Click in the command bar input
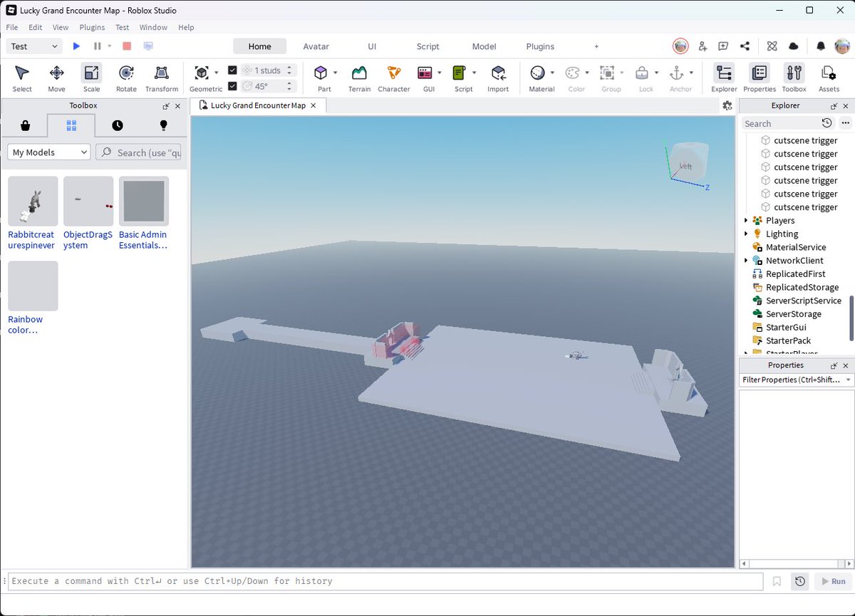The height and width of the screenshot is (616, 855). click(x=385, y=581)
